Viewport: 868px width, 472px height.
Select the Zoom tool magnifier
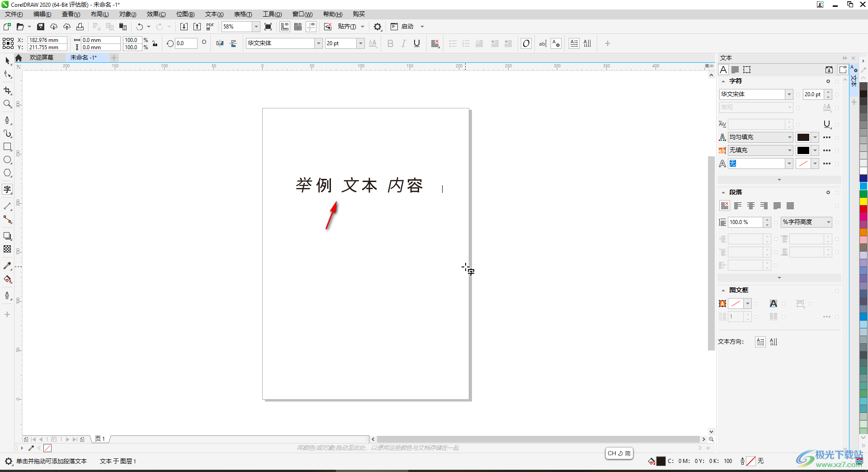coord(7,104)
